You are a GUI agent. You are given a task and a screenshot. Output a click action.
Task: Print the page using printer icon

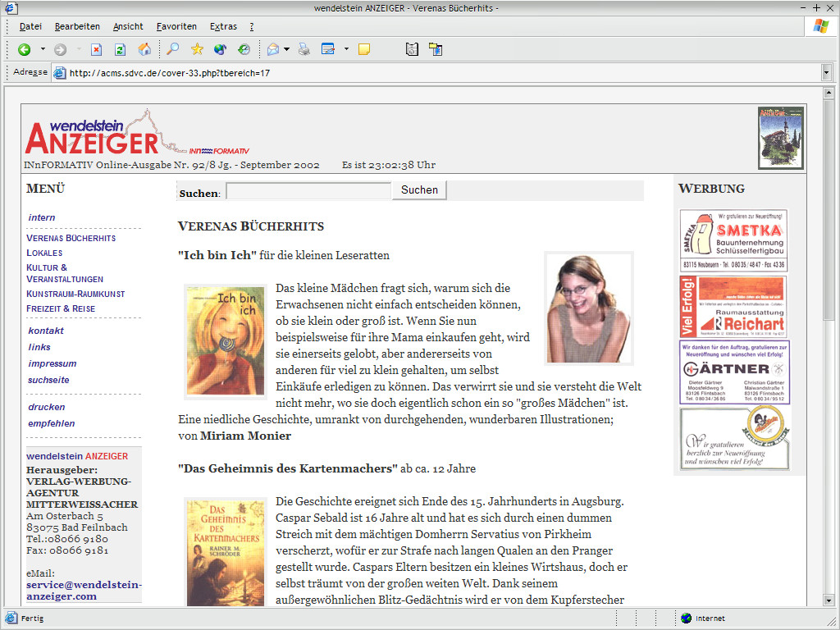tap(304, 49)
